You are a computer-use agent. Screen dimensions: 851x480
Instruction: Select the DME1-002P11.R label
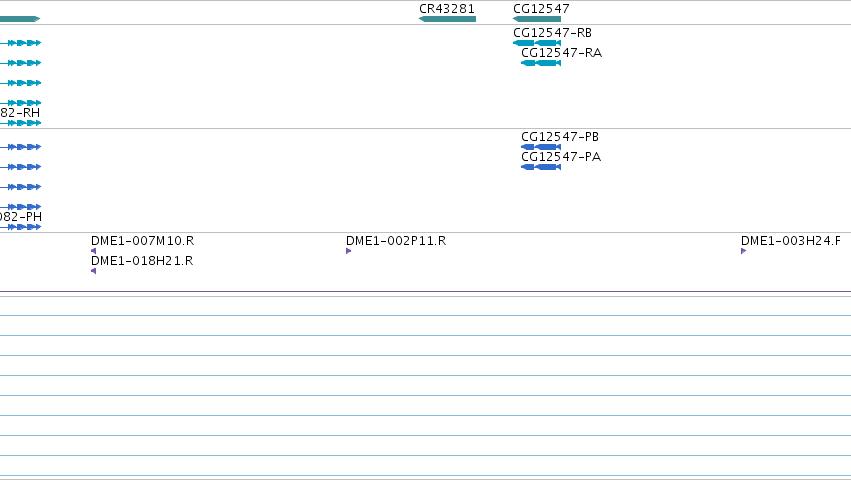pos(396,241)
